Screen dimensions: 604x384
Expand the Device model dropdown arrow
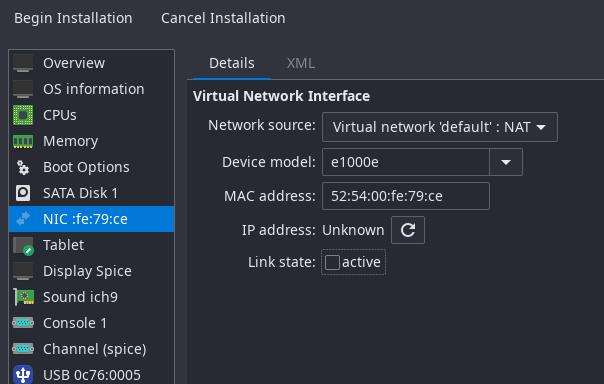506,162
